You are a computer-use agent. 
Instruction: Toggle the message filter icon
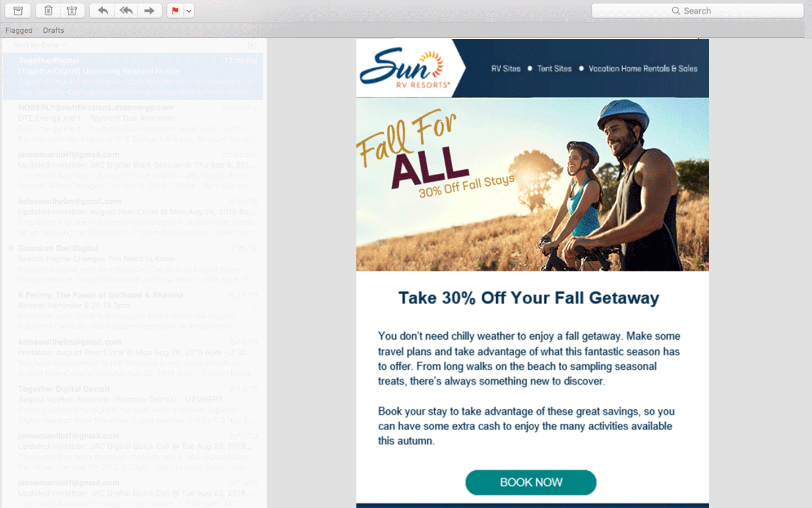[252, 45]
